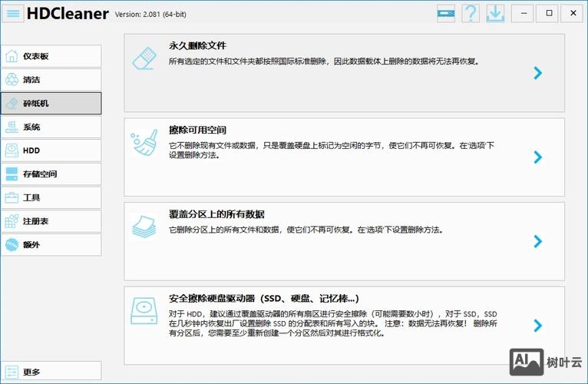Switch to the 清洁 section

(x=51, y=80)
